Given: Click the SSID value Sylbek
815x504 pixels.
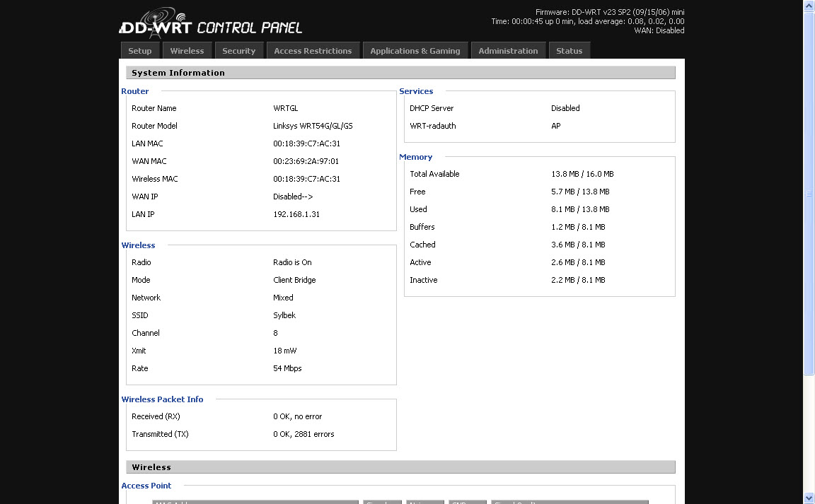Looking at the screenshot, I should pos(284,315).
